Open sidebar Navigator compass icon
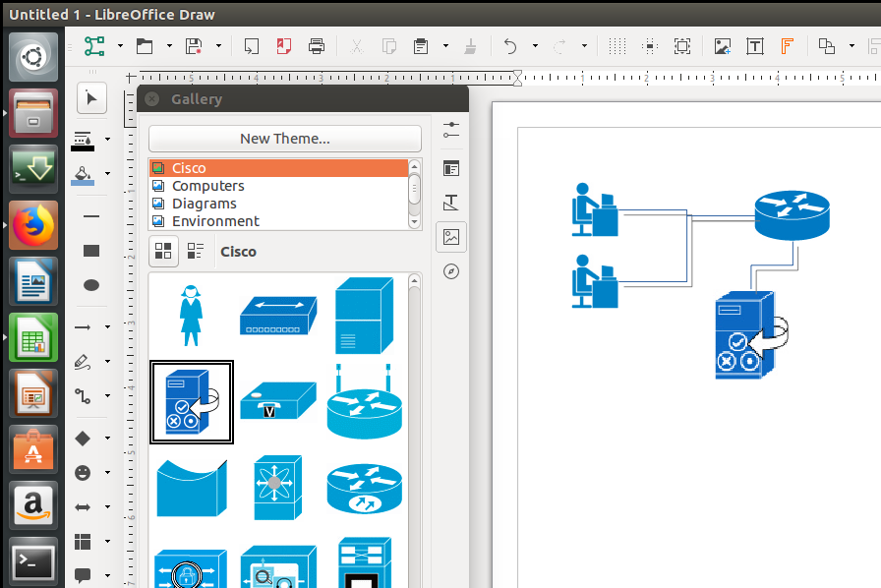This screenshot has width=881, height=588. 451,271
